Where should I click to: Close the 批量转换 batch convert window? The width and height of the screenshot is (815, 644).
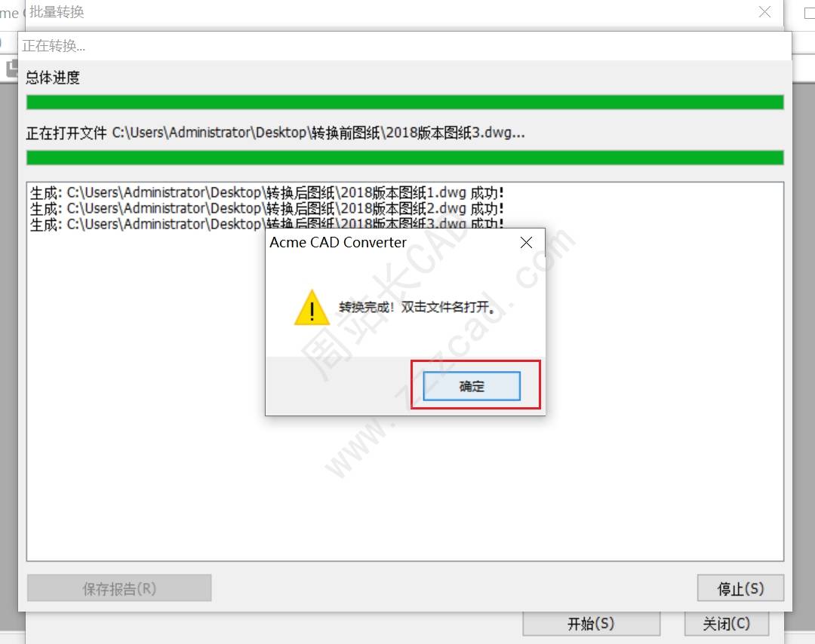point(764,11)
